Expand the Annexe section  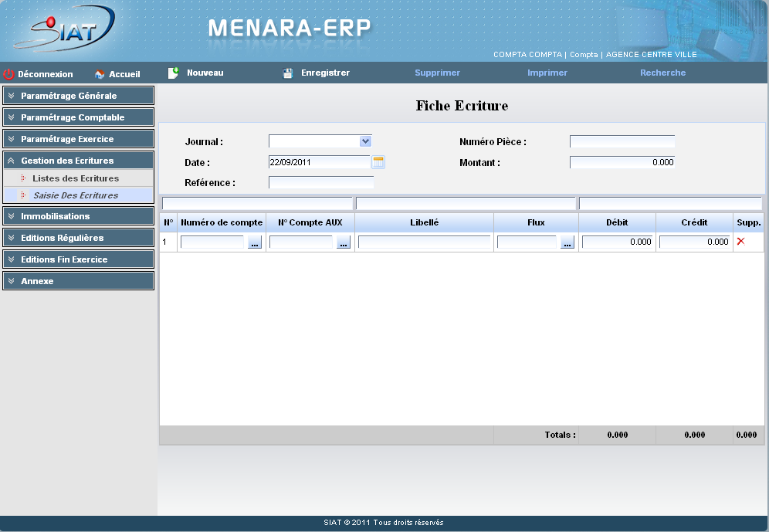pyautogui.click(x=79, y=281)
